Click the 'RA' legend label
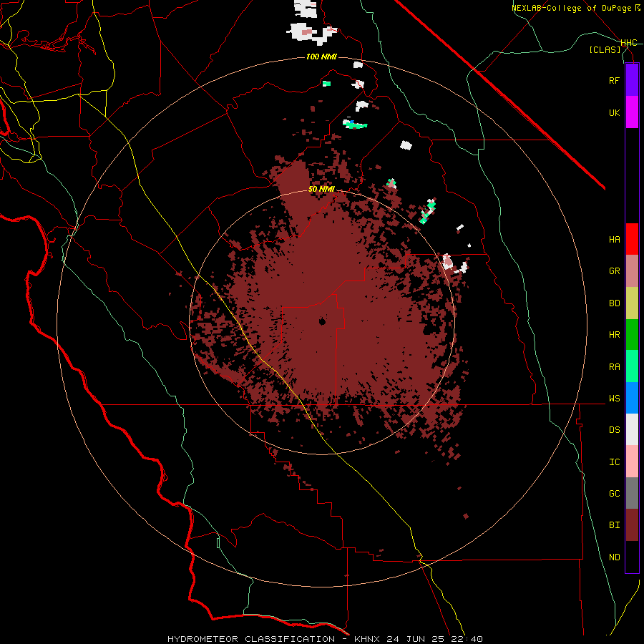The height and width of the screenshot is (644, 644). pos(615,367)
